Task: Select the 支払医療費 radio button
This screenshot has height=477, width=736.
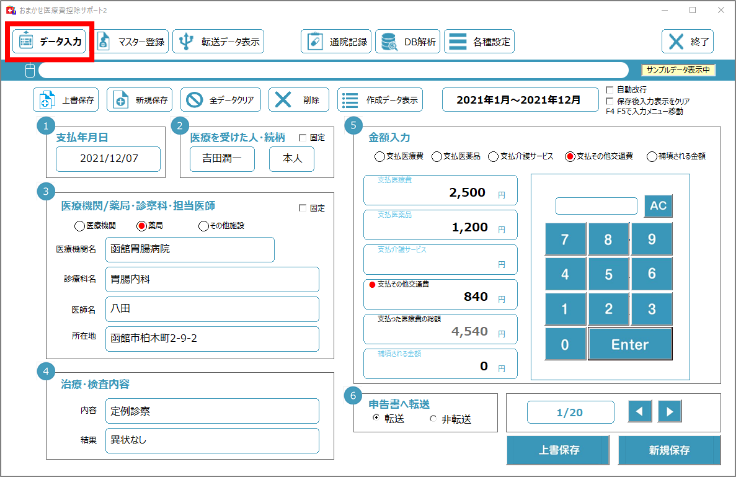Action: click(x=378, y=157)
